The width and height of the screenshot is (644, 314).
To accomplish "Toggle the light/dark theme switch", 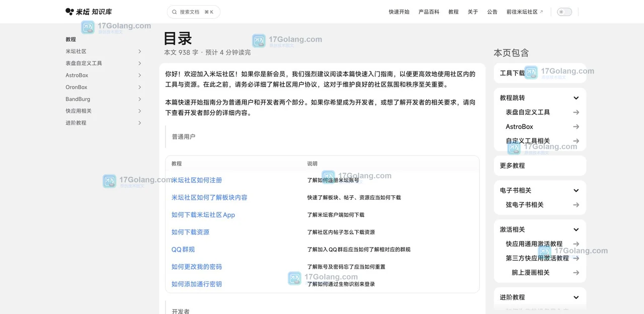I will [565, 12].
